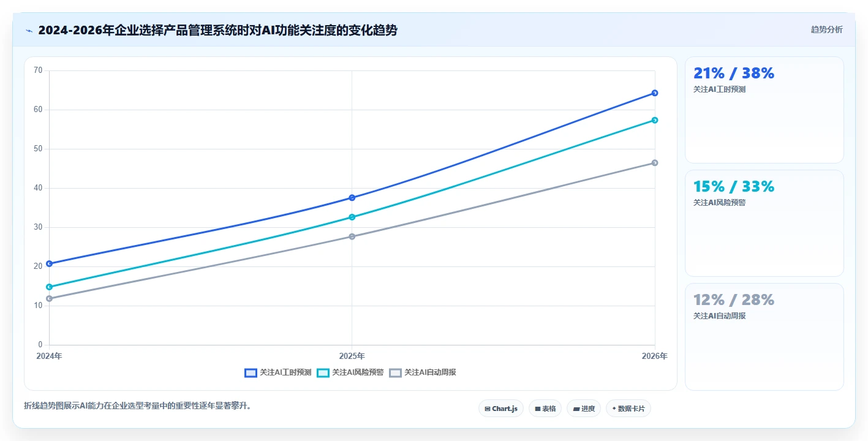Click the 30 y-axis tick label
Image resolution: width=868 pixels, height=441 pixels.
coord(38,227)
